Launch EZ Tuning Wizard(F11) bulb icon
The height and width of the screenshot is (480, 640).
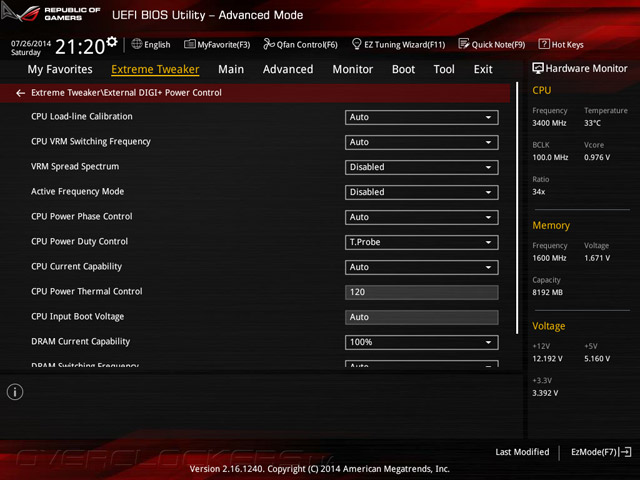356,44
